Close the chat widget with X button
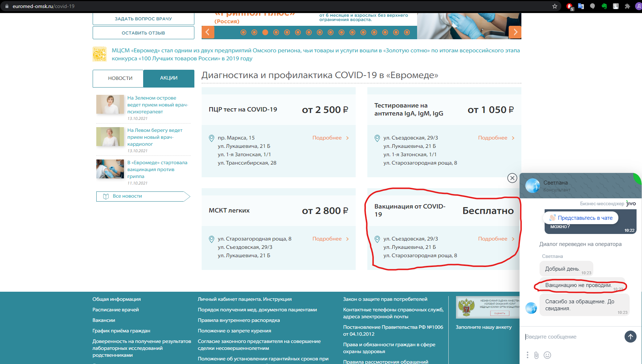This screenshot has width=642, height=364. click(x=512, y=178)
